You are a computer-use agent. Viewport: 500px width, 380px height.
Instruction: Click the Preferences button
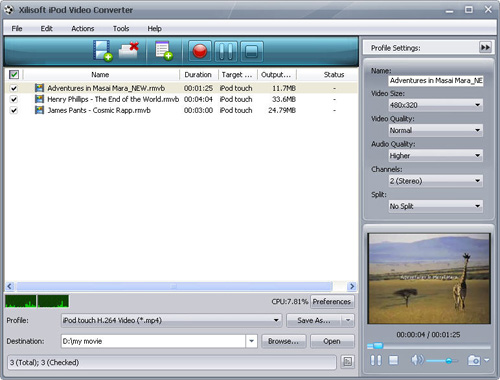coord(332,301)
